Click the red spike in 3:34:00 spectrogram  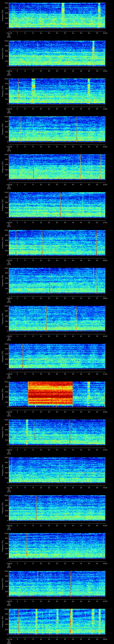(77, 129)
